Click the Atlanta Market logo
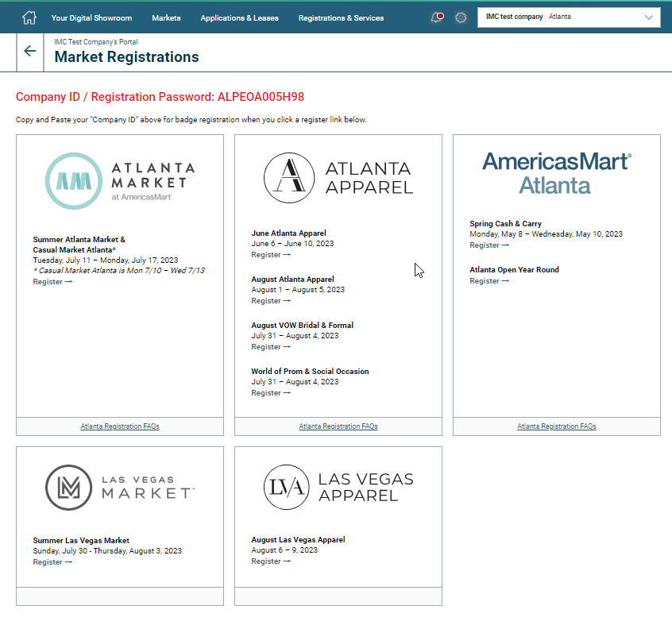Viewport: 672px width, 621px height. tap(120, 181)
